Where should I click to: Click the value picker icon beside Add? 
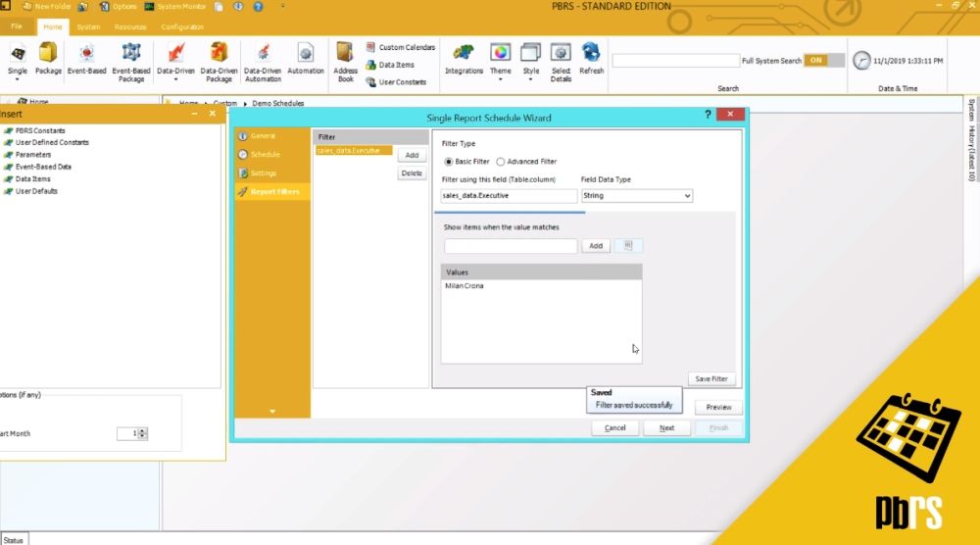(x=628, y=246)
